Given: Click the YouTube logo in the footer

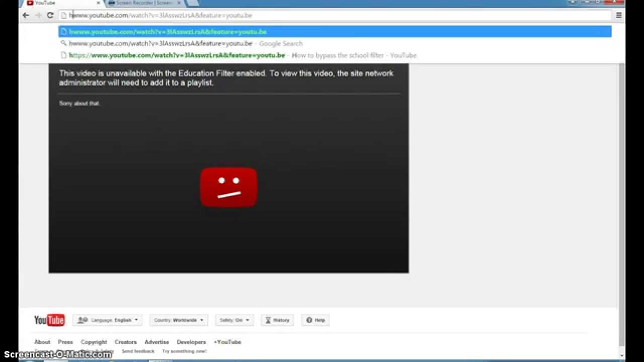Looking at the screenshot, I should (x=49, y=320).
